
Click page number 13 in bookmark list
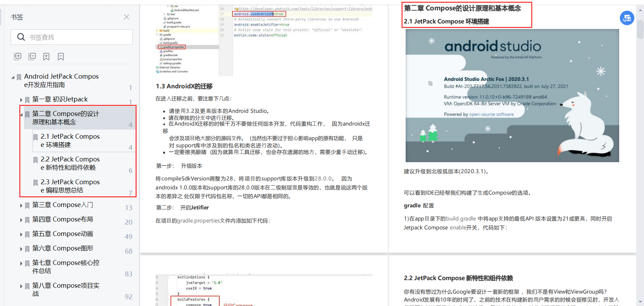coord(129,208)
